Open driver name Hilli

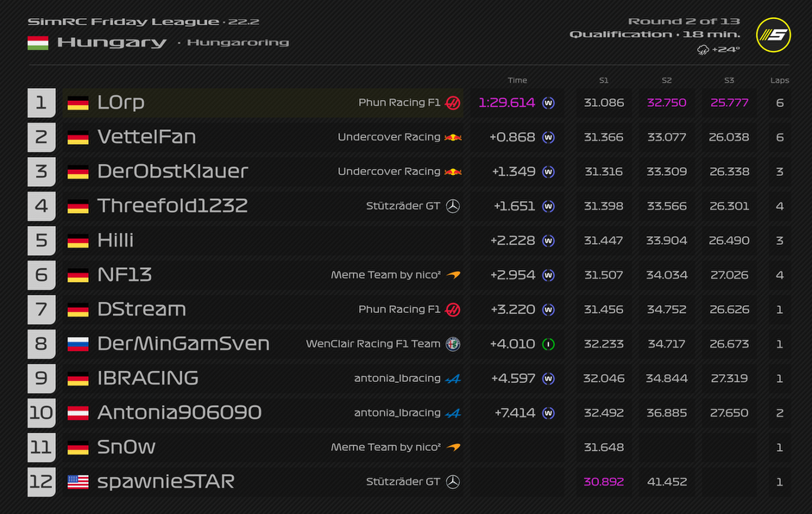116,241
